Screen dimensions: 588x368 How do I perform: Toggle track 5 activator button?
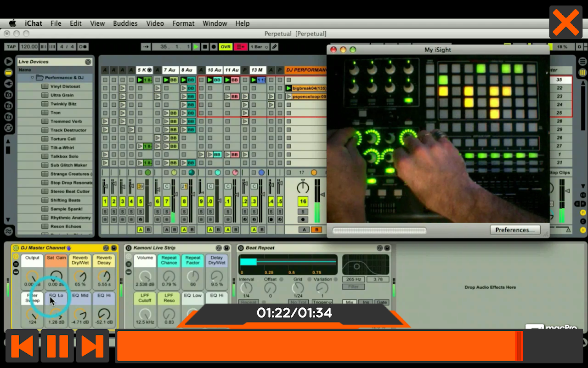pyautogui.click(x=140, y=202)
